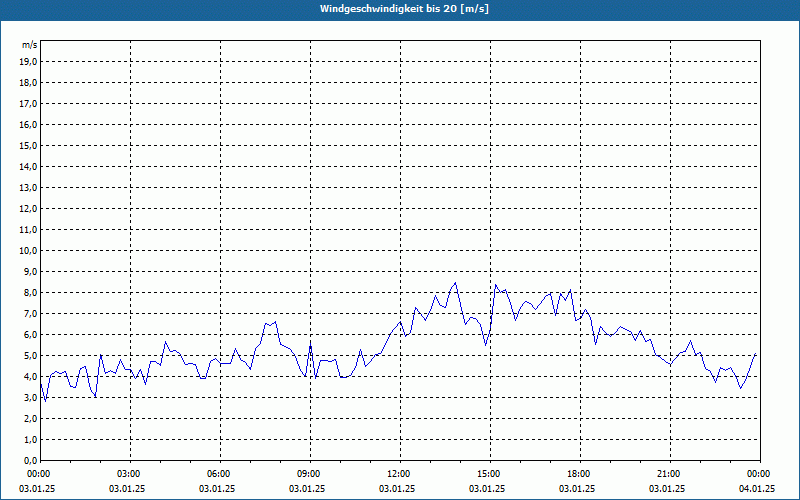Pick the '15:00' time axis label
The height and width of the screenshot is (500, 800).
490,474
